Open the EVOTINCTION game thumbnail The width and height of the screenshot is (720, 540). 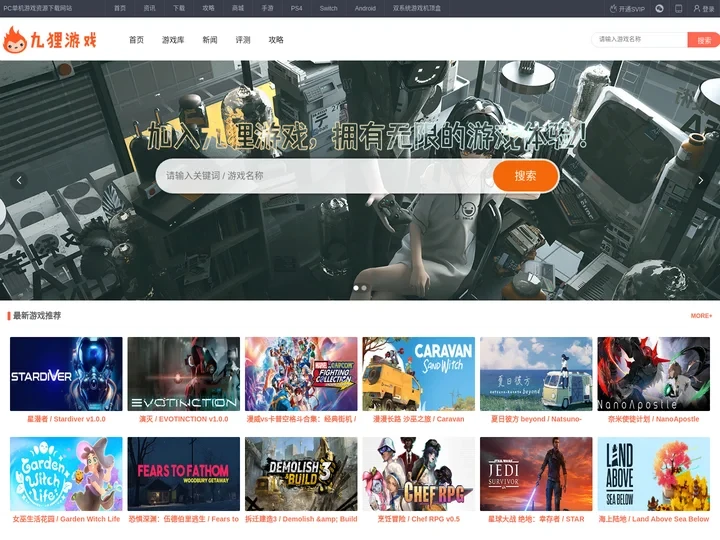click(184, 374)
